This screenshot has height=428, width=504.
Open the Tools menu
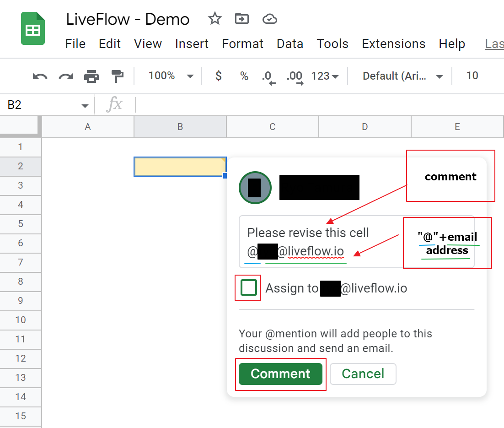[x=332, y=44]
